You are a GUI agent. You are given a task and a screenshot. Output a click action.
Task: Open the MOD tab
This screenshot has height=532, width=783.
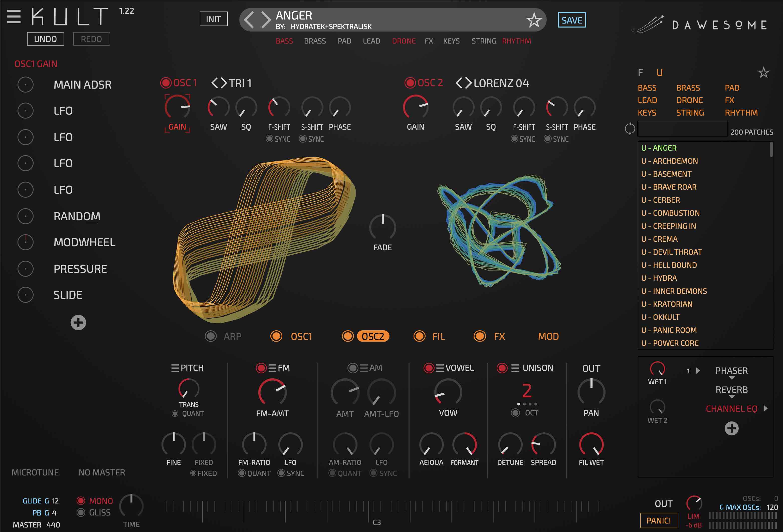[548, 336]
